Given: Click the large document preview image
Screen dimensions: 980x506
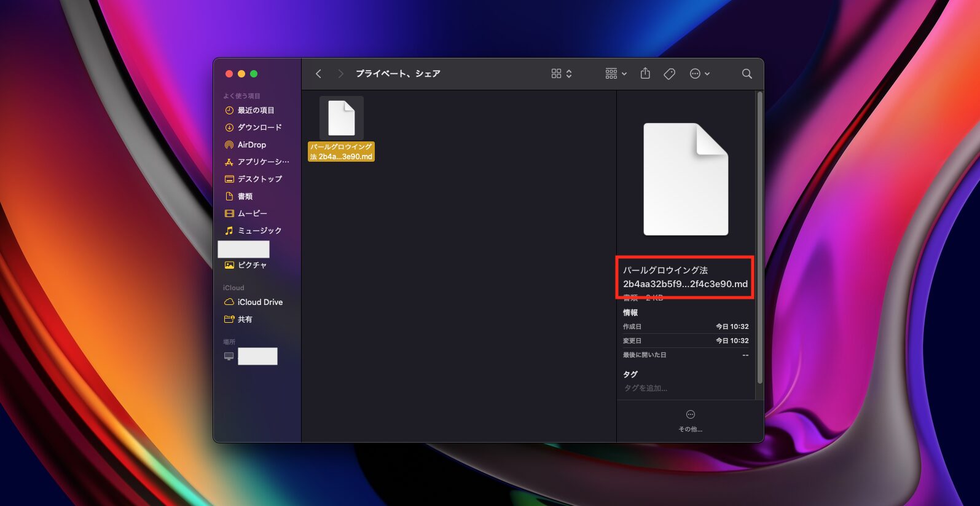Looking at the screenshot, I should pyautogui.click(x=686, y=179).
